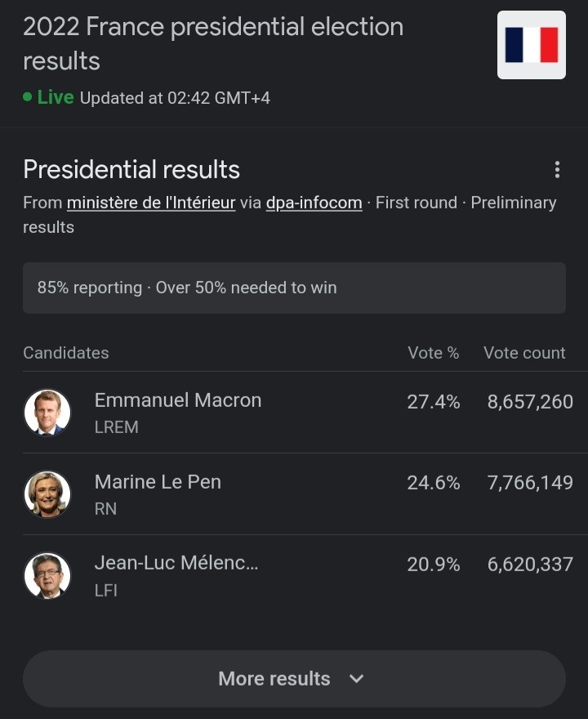The width and height of the screenshot is (588, 719).
Task: Click Macron's vote count 8,657,260
Action: [x=530, y=402]
